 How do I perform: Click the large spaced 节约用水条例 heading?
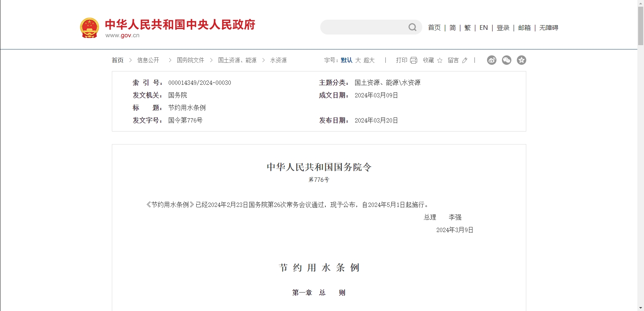319,268
